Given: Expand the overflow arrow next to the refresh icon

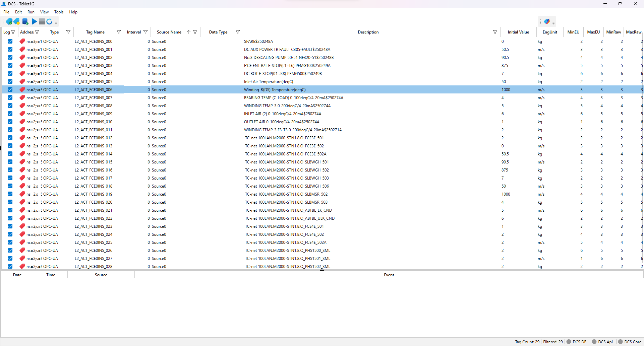Looking at the screenshot, I should pos(56,23).
